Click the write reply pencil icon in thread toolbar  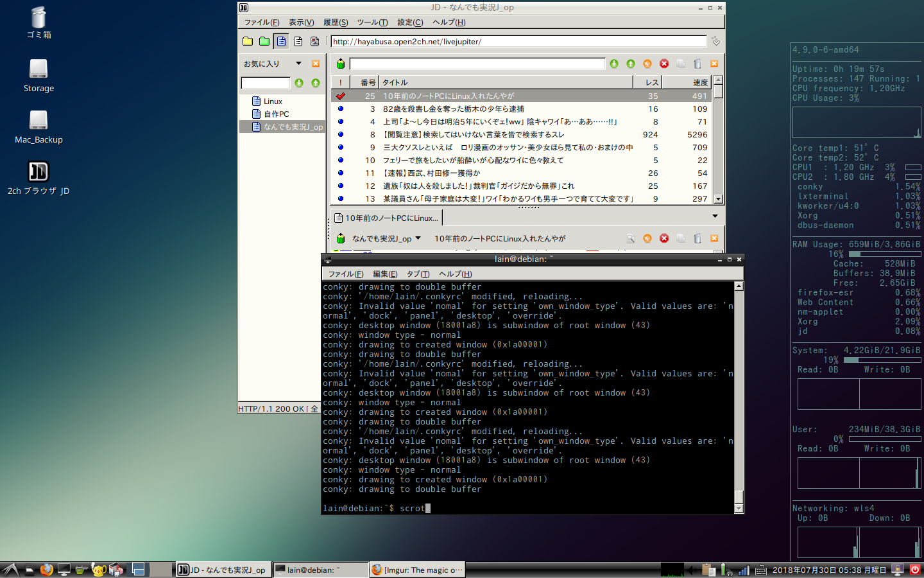(341, 238)
